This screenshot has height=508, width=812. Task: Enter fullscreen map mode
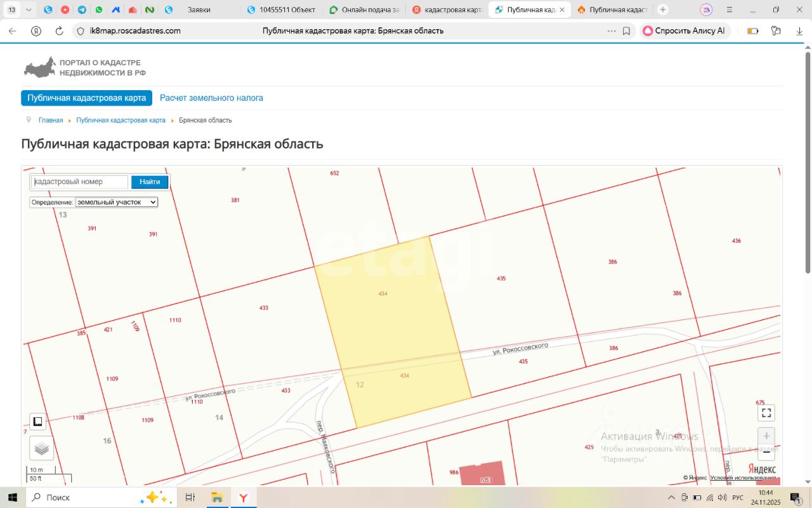(766, 413)
